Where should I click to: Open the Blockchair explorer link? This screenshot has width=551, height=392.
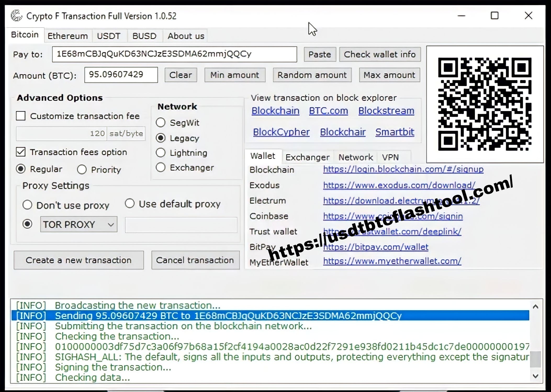(343, 132)
